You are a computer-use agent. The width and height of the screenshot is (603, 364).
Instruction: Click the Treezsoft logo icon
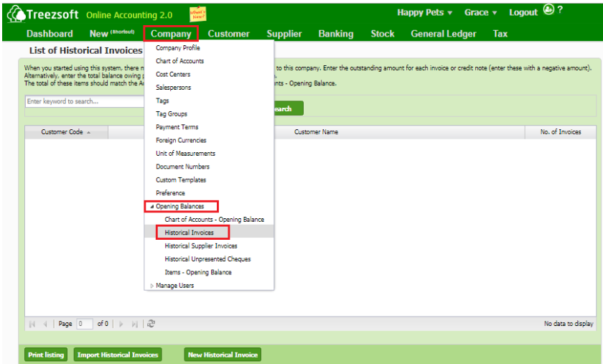pyautogui.click(x=14, y=14)
